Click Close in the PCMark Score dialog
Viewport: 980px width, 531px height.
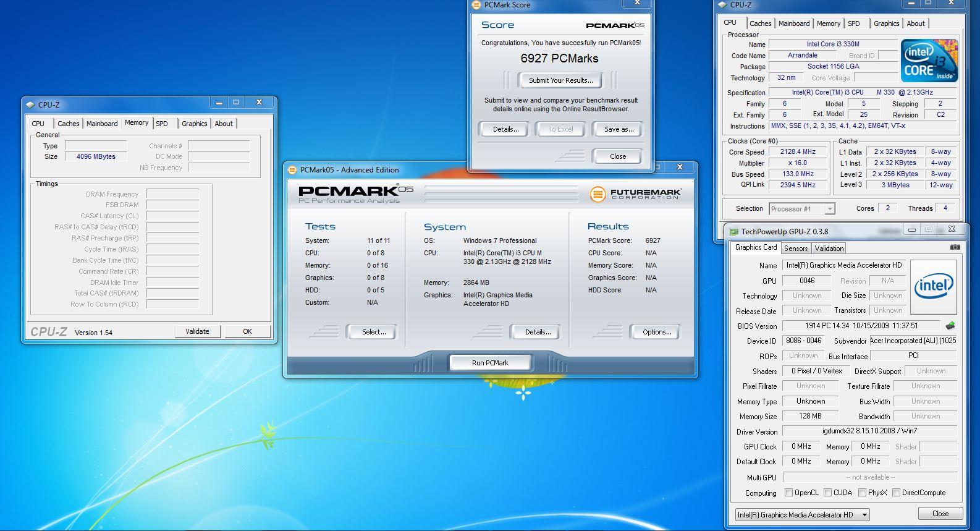pos(618,156)
